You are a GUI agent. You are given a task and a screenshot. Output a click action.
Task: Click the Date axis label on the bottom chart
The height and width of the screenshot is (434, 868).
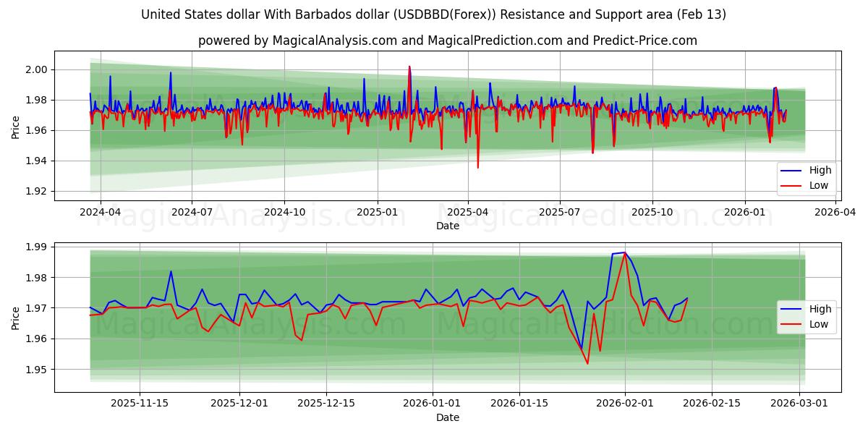tap(446, 418)
